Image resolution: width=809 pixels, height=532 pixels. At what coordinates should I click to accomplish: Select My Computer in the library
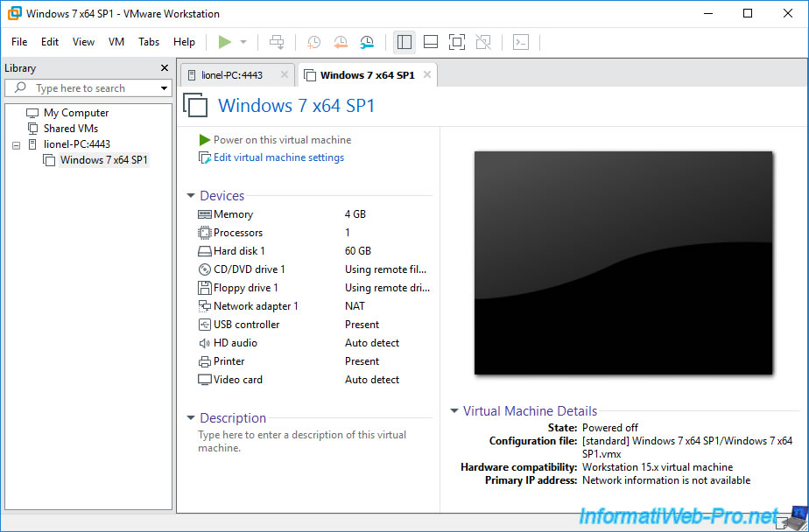[76, 112]
